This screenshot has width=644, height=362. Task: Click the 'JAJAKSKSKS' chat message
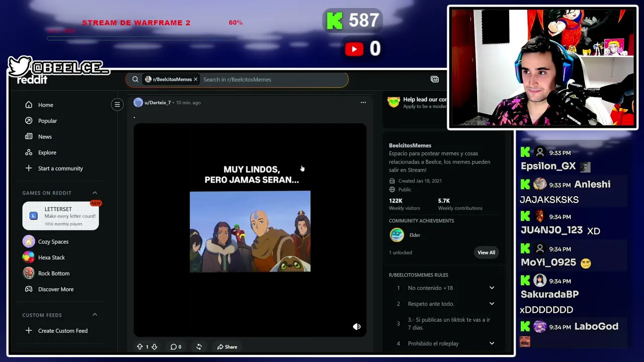(x=549, y=200)
